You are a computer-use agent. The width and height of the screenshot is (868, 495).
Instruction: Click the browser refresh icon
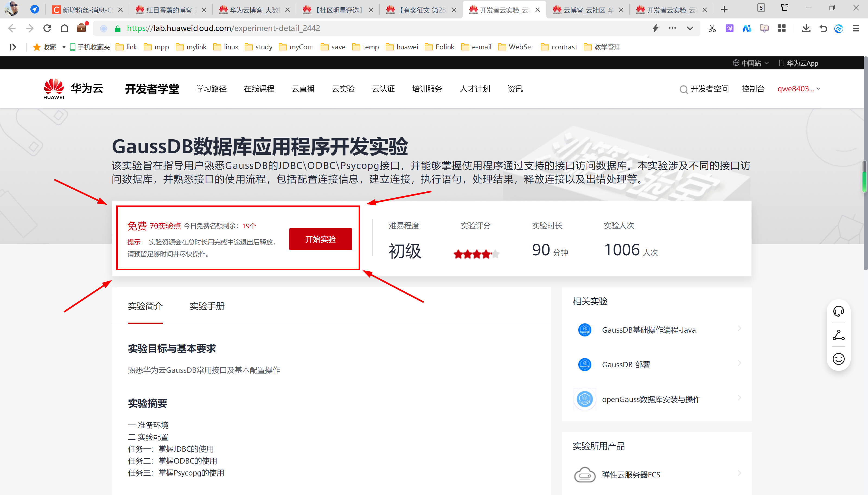tap(47, 28)
